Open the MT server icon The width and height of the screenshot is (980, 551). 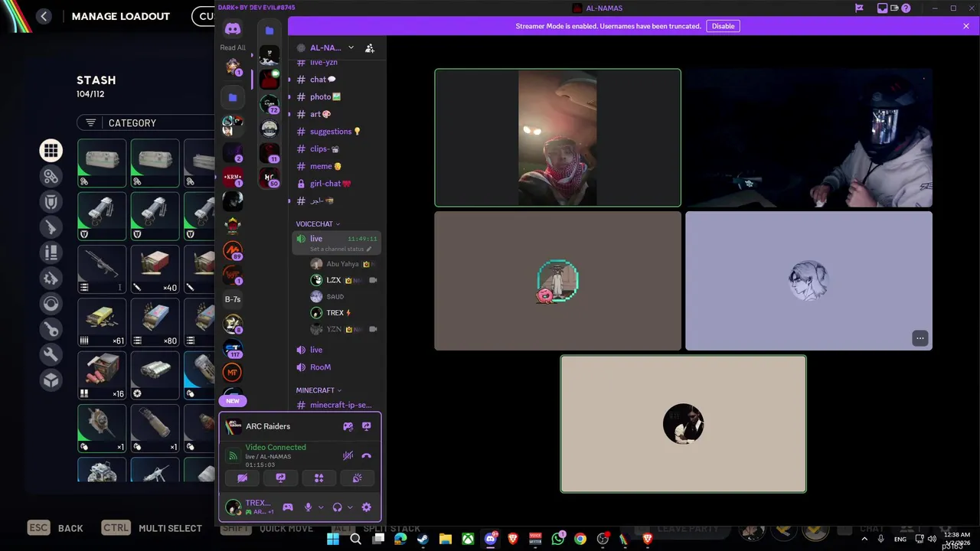point(233,373)
